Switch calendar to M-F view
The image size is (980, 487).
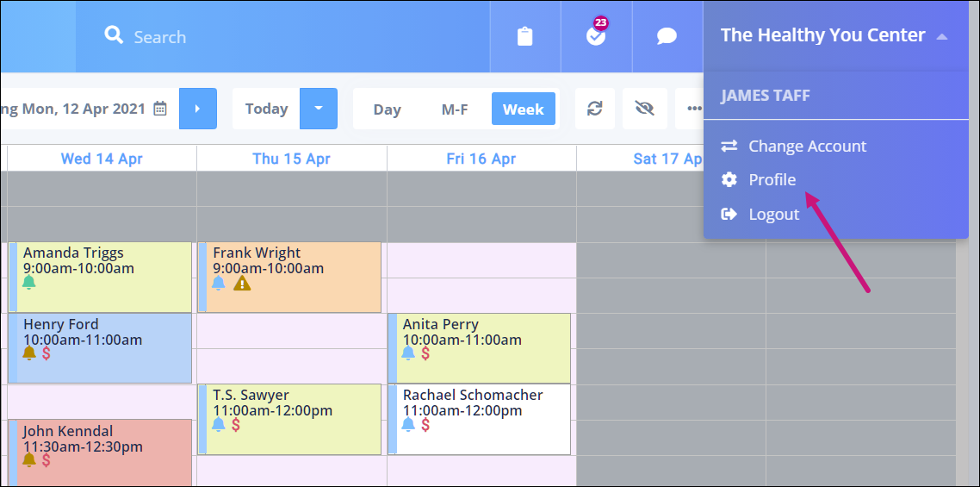[x=454, y=109]
